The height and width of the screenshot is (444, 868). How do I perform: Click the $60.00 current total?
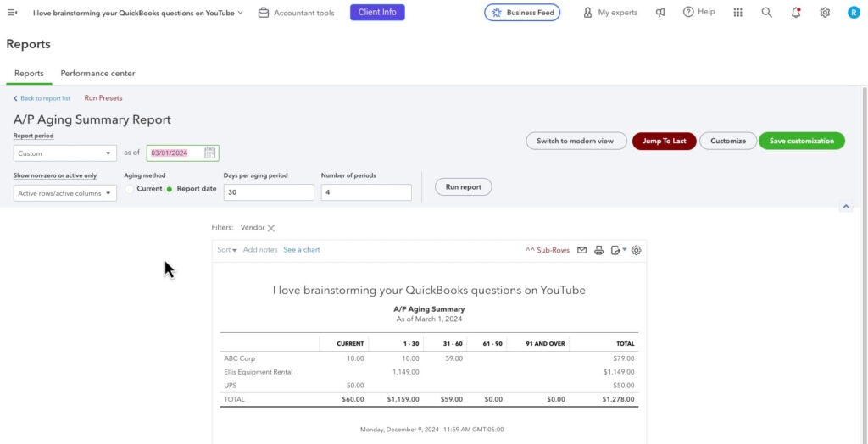click(x=353, y=399)
